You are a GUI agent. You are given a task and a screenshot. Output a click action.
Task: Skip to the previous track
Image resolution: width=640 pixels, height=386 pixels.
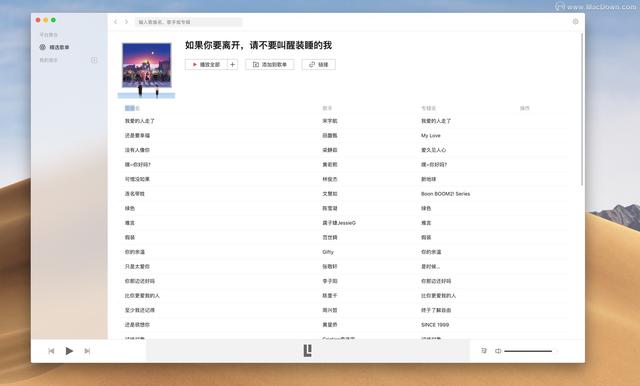[51, 351]
